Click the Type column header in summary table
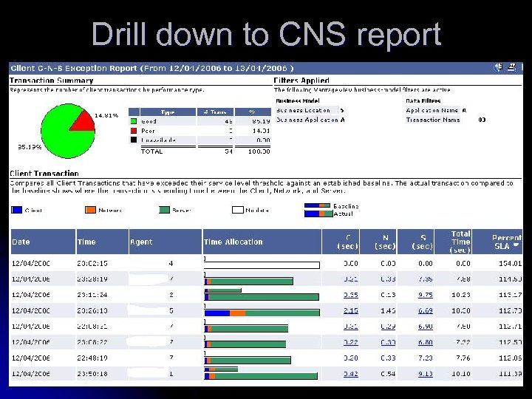This screenshot has height=399, width=532. tap(168, 112)
